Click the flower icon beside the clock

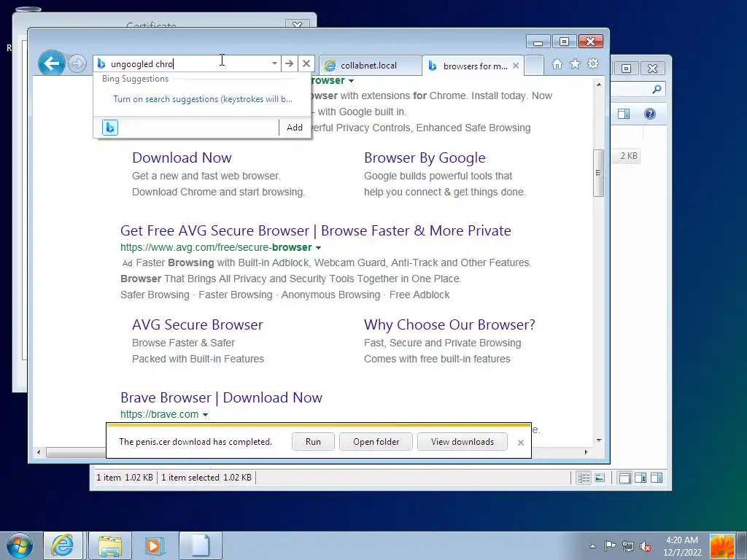coord(721,546)
